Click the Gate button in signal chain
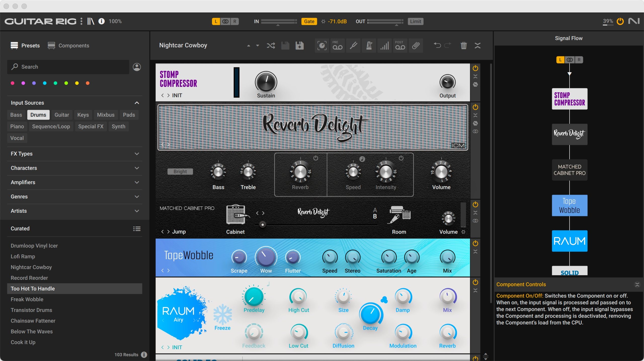Viewport: 644px width, 361px height. point(309,21)
